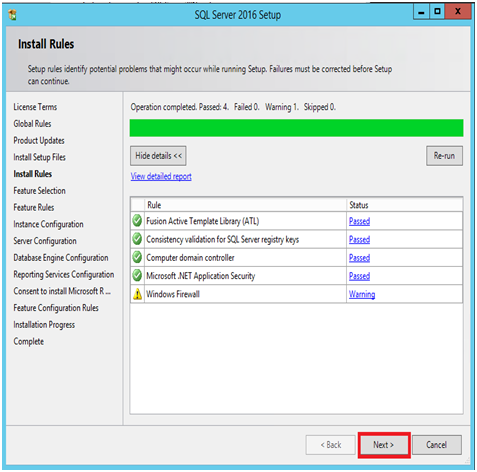Screen dimensions: 477x472
Task: Click the check icon beside Computer domain controller
Action: (x=137, y=257)
